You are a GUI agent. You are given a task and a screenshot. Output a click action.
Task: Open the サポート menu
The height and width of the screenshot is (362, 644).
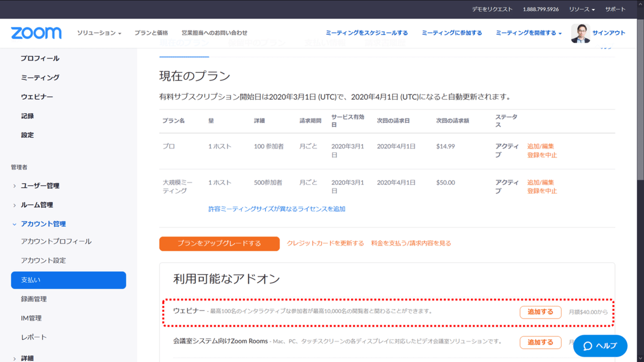pos(615,9)
